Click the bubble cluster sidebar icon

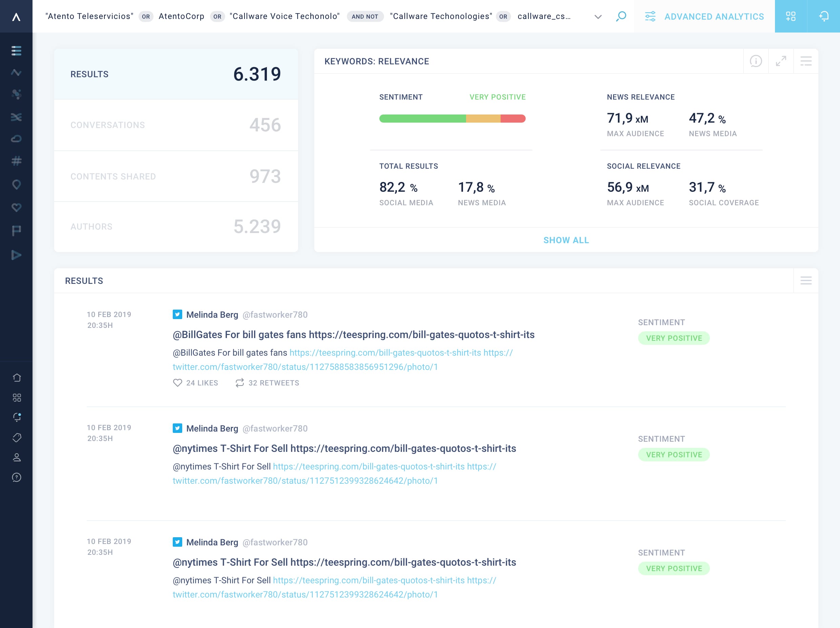[x=16, y=94]
